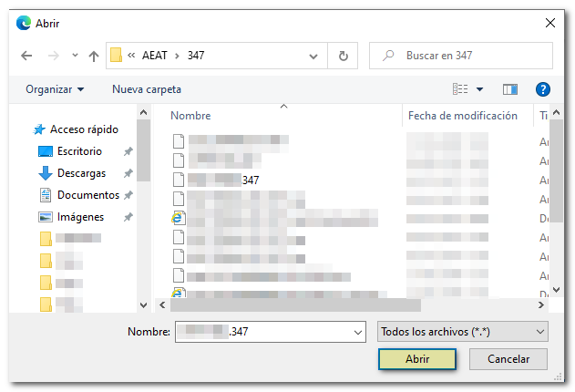This screenshot has height=392, width=575.
Task: Unpin Escritorio using its pin icon
Action: pyautogui.click(x=128, y=151)
